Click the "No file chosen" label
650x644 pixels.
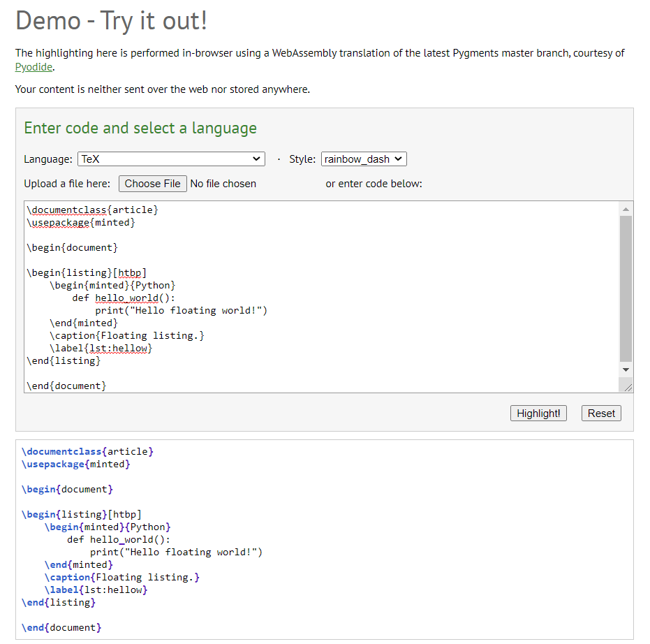[223, 184]
